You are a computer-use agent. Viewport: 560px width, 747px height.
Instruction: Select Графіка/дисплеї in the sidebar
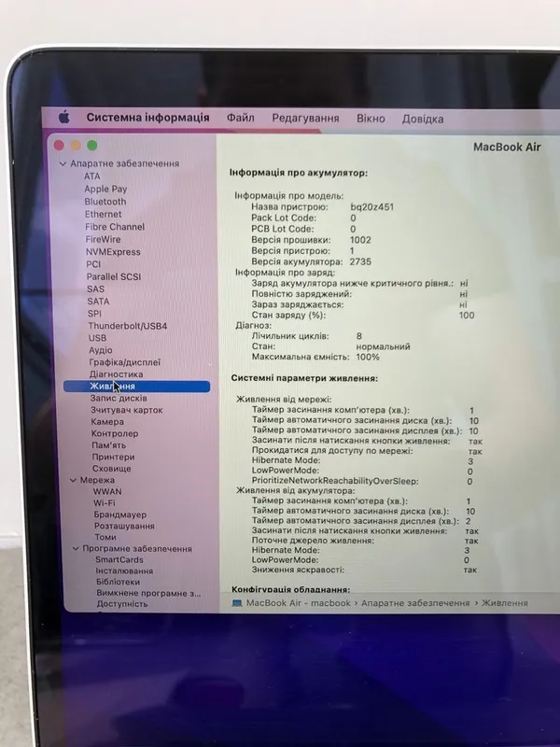point(125,362)
